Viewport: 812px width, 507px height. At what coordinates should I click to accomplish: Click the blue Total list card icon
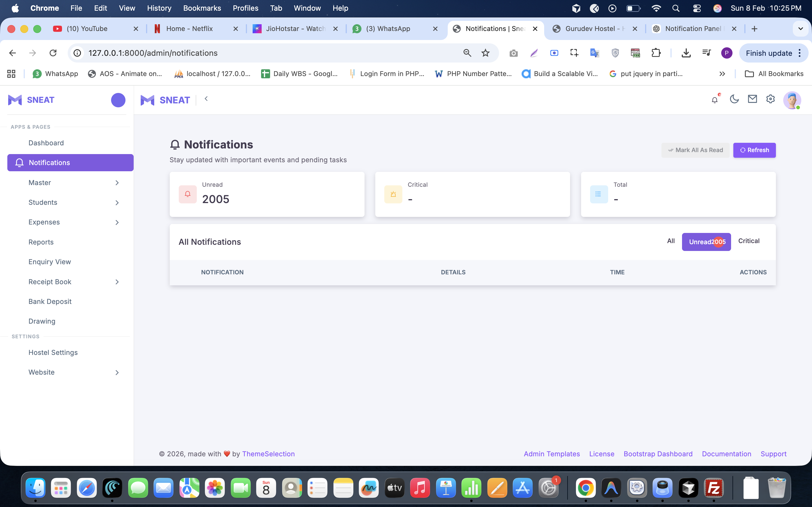[599, 194]
